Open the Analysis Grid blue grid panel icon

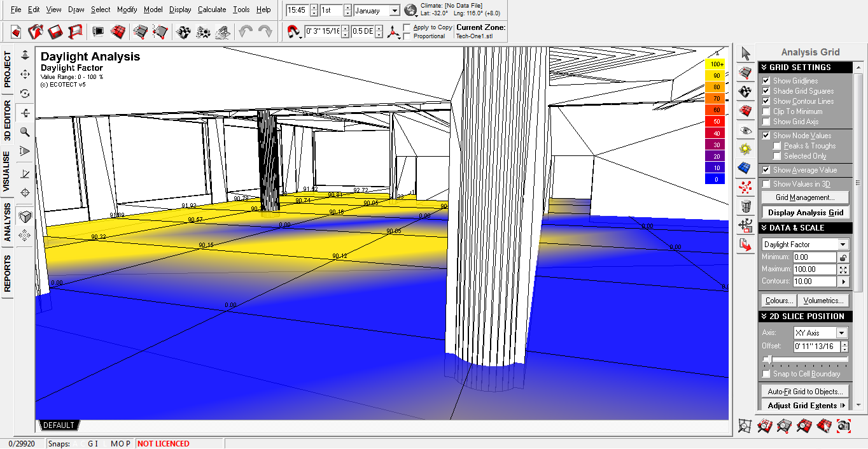tap(745, 167)
